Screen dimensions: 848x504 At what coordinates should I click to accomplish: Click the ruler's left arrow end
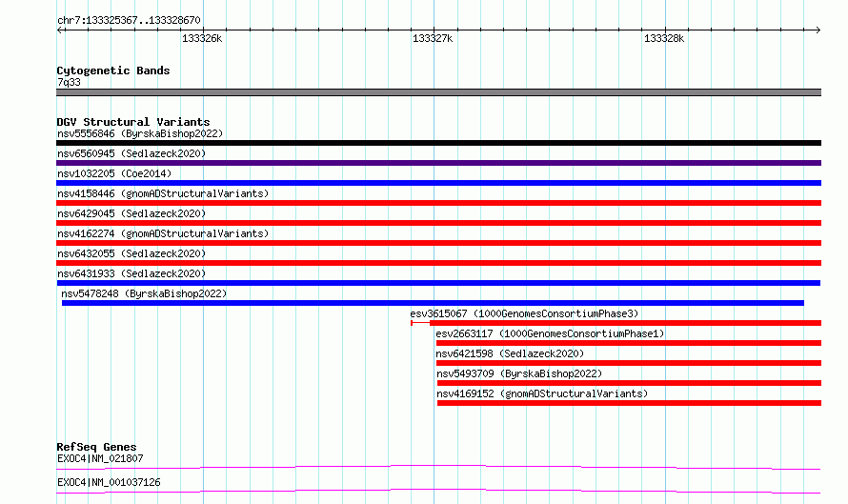point(60,30)
